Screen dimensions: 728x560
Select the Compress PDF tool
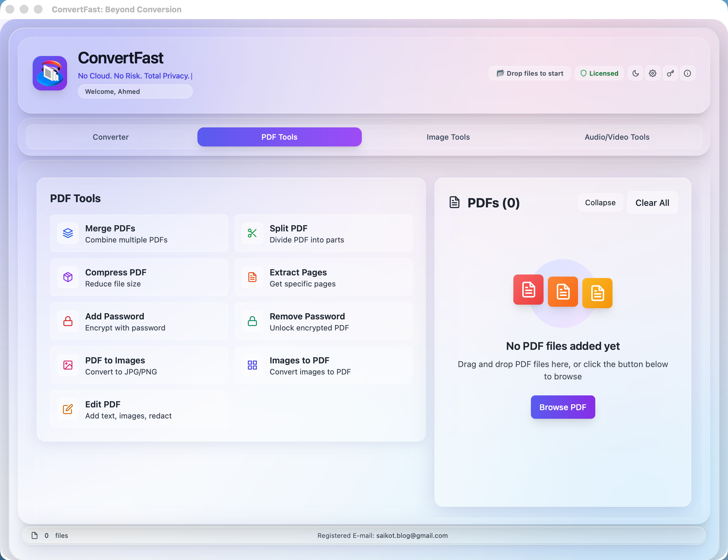point(139,277)
